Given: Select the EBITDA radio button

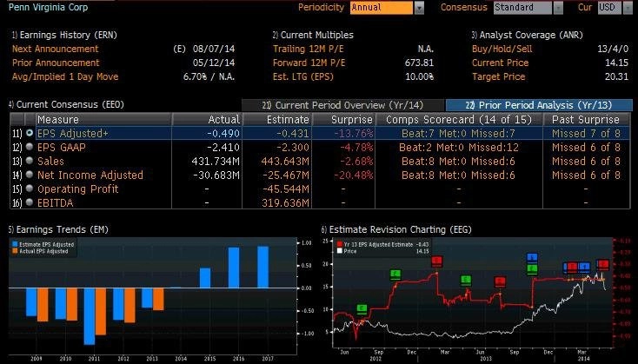Looking at the screenshot, I should (30, 202).
